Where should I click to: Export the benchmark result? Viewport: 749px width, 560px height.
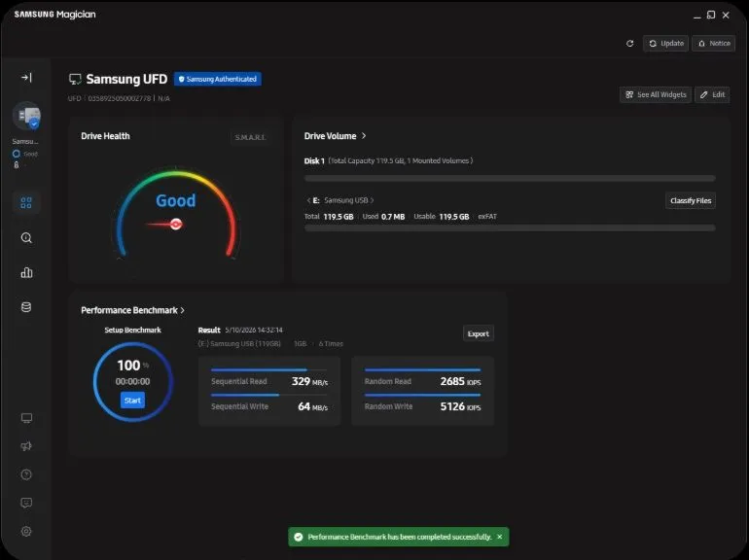(479, 333)
